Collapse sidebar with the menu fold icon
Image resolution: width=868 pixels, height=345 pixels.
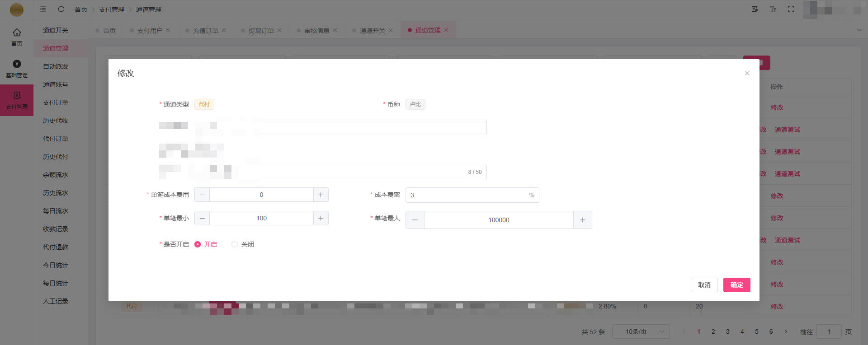[43, 9]
